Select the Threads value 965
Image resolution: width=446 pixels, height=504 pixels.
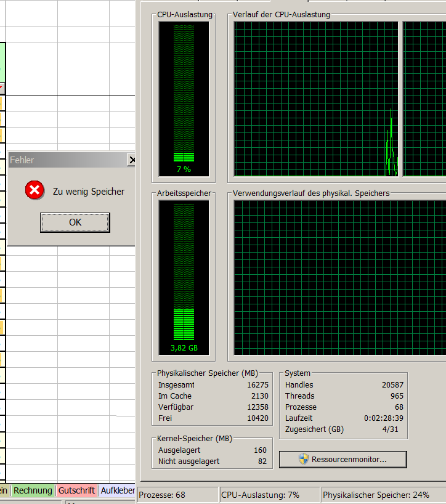coord(397,396)
